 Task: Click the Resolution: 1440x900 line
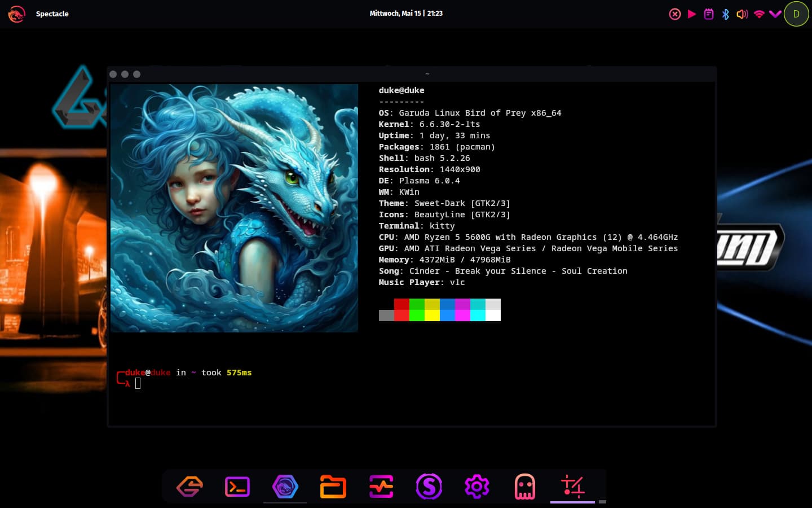coord(430,169)
